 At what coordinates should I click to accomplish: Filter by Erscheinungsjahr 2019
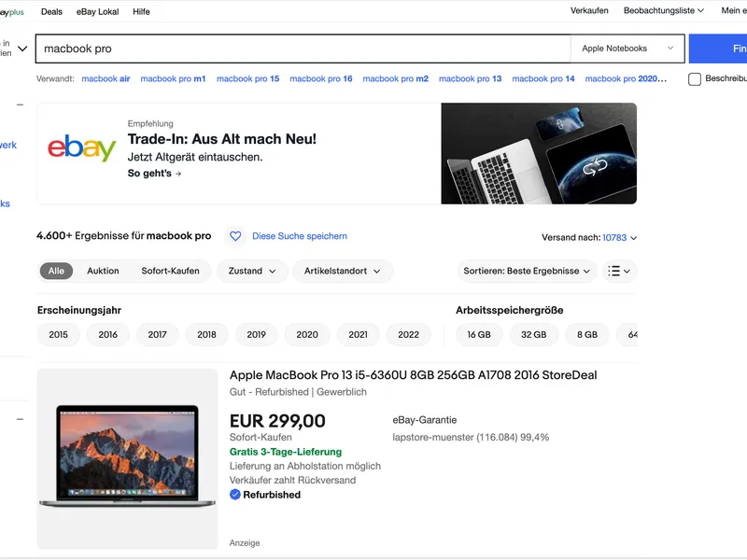coord(256,334)
